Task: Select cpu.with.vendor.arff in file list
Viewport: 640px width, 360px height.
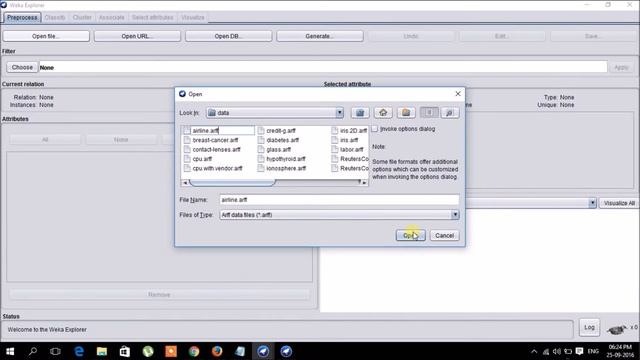Action: 217,168
